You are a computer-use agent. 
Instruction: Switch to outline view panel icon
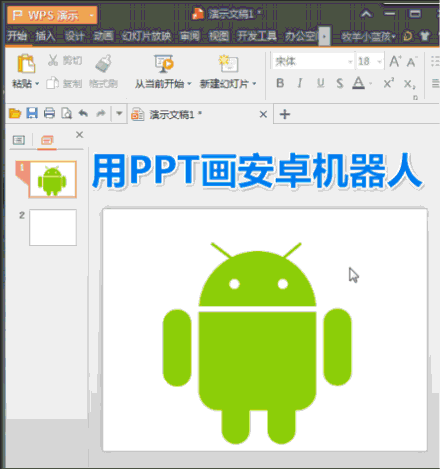19,140
